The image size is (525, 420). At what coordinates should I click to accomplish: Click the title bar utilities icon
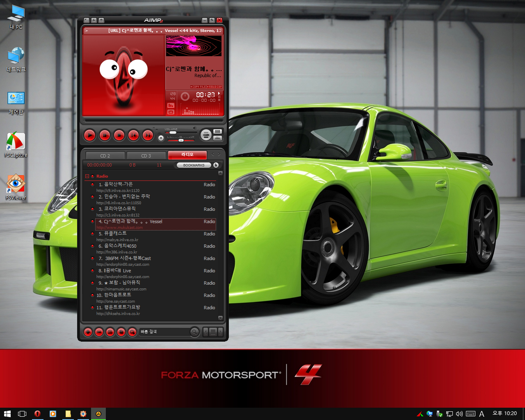coord(101,20)
